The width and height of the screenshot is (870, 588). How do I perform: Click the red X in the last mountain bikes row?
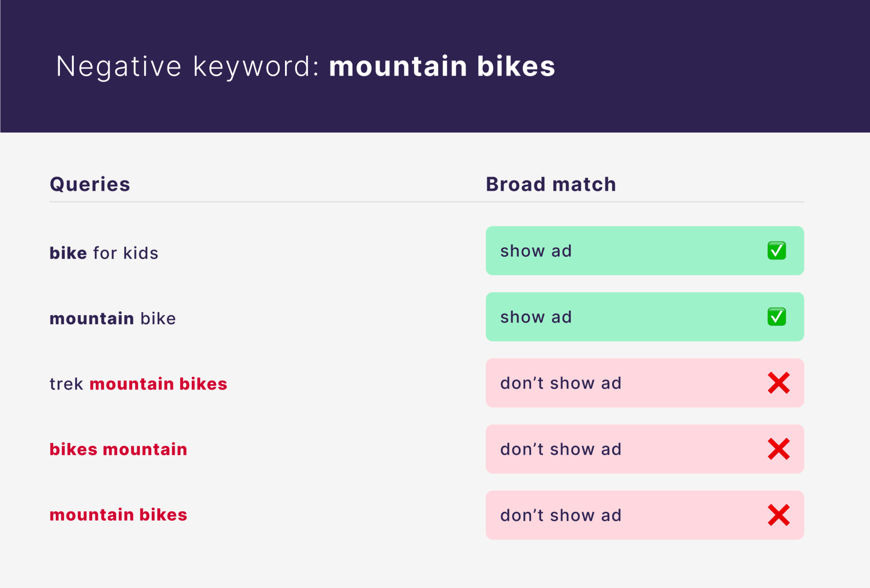778,515
